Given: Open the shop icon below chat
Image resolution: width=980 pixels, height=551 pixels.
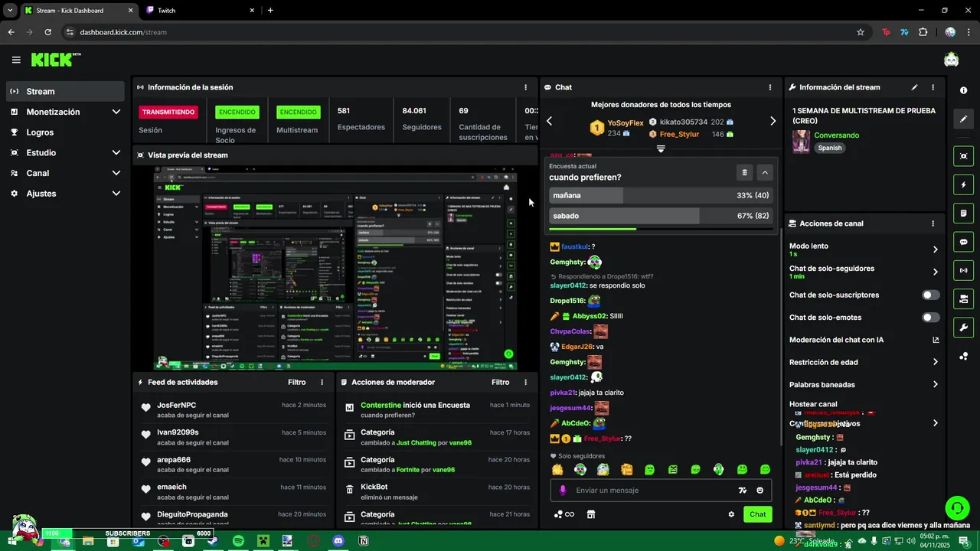Looking at the screenshot, I should [x=591, y=514].
